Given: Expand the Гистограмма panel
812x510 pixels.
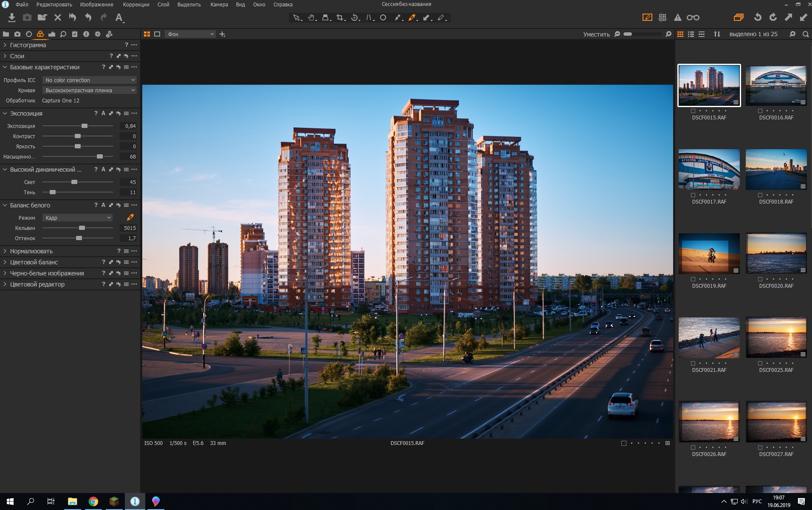Looking at the screenshot, I should pos(5,45).
